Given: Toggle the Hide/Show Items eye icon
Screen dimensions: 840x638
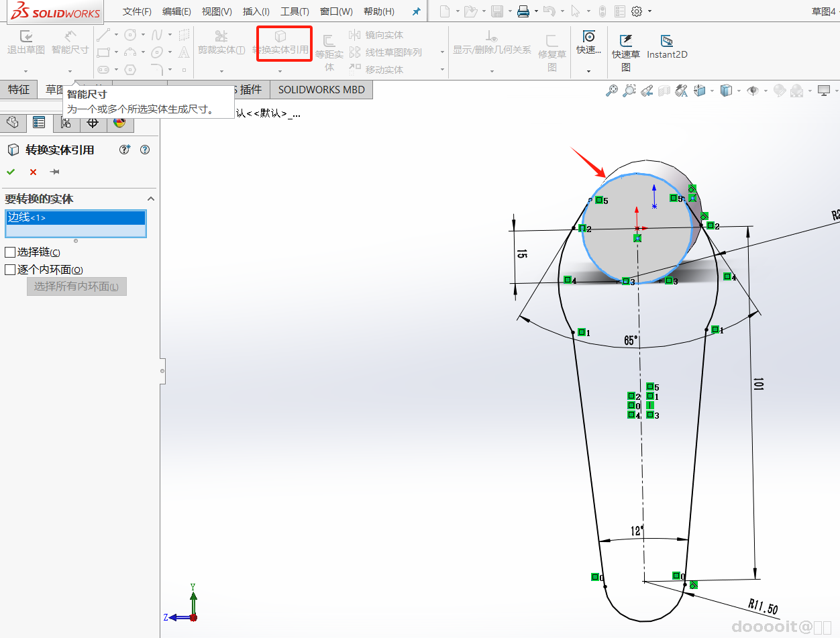Looking at the screenshot, I should [752, 91].
